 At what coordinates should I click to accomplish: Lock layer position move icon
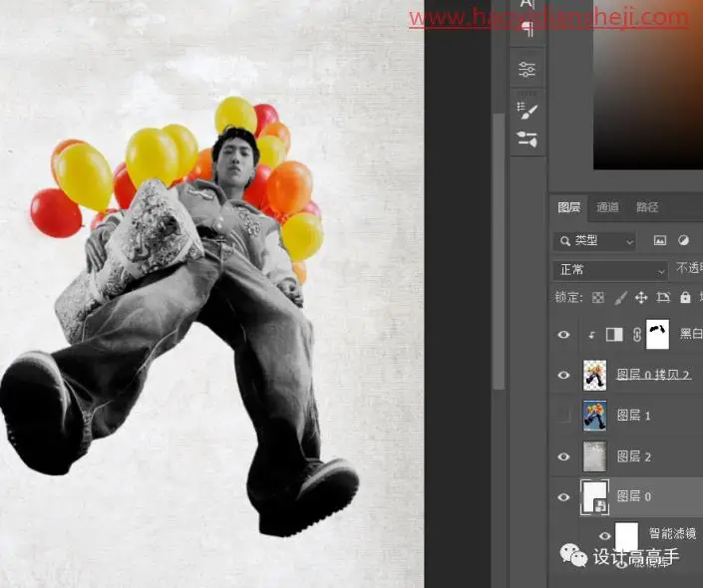click(x=641, y=298)
